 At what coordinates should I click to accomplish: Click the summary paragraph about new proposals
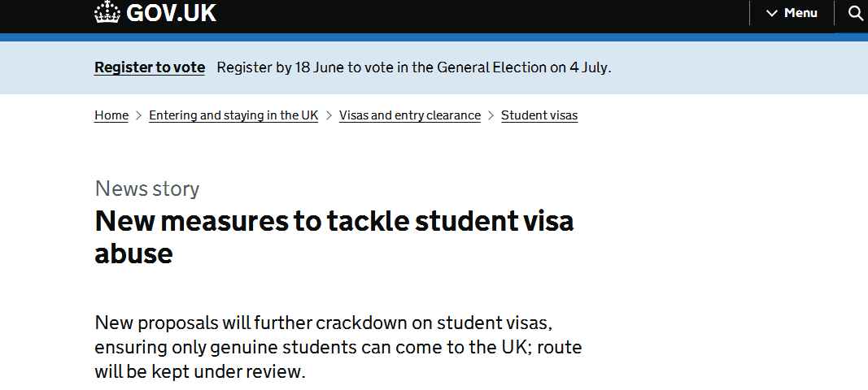(x=338, y=347)
